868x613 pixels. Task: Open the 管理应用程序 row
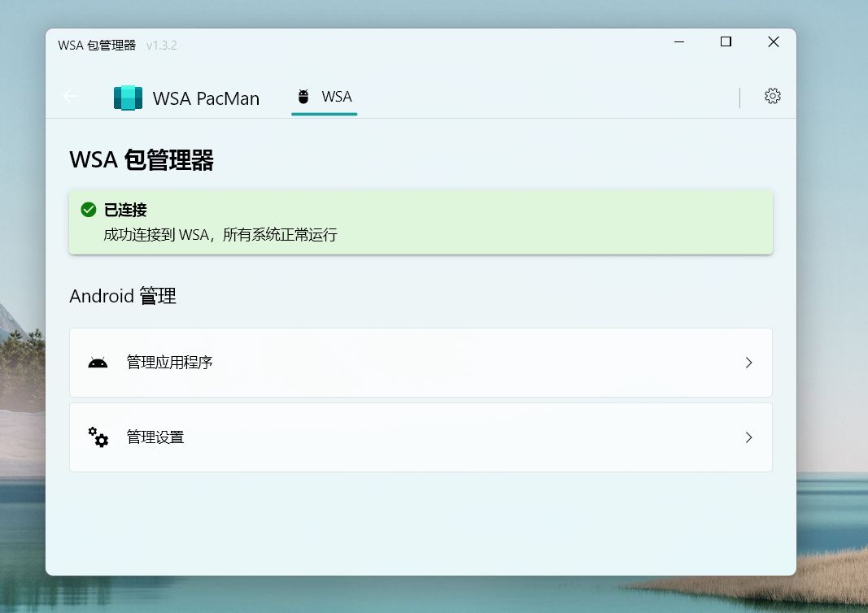point(421,363)
